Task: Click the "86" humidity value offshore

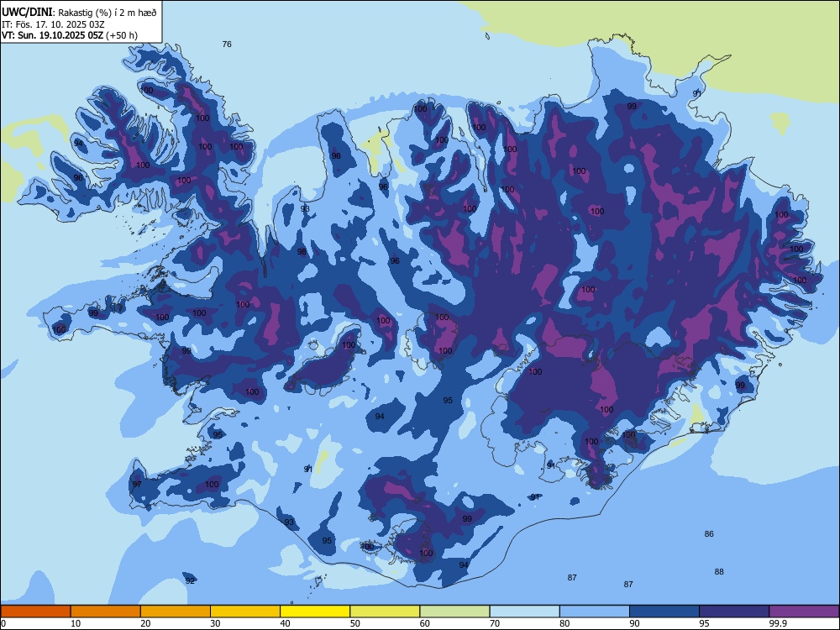Action: [x=709, y=533]
